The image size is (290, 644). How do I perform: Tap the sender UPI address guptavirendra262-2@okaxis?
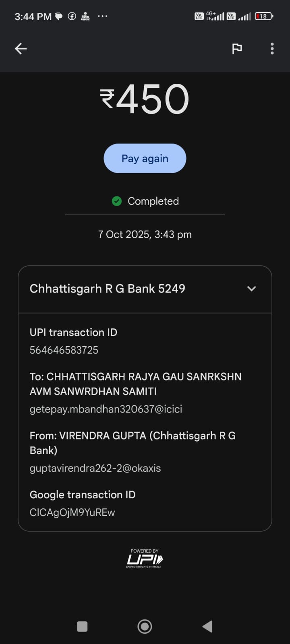95,469
